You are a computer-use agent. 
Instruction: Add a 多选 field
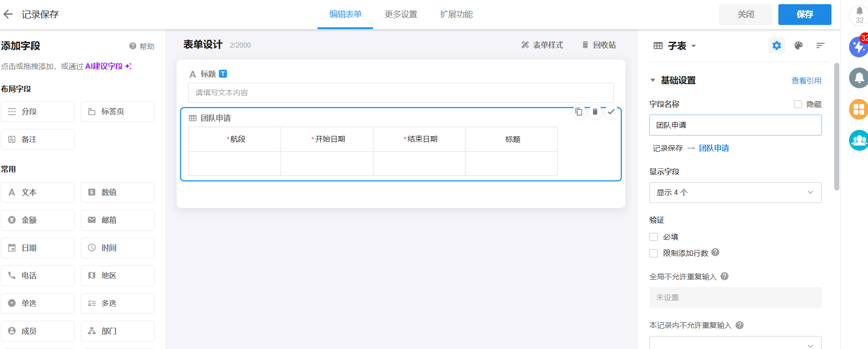click(x=118, y=303)
